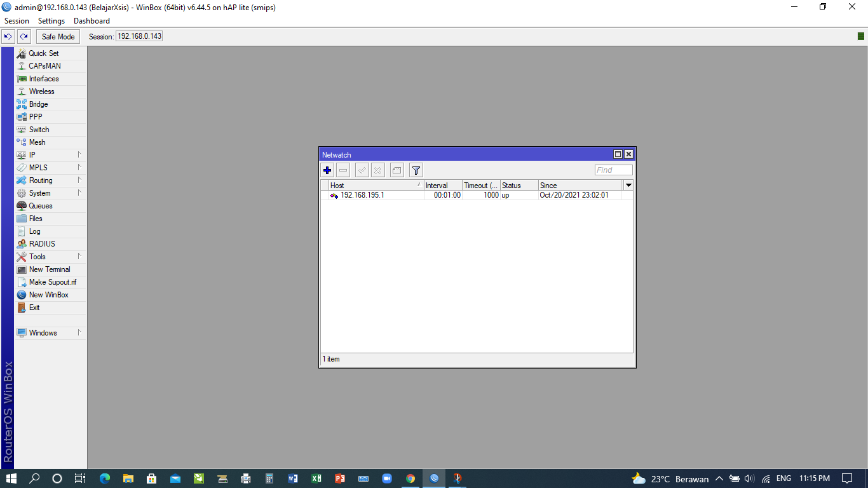868x488 pixels.
Task: Open the Windows Start menu
Action: coord(11,478)
